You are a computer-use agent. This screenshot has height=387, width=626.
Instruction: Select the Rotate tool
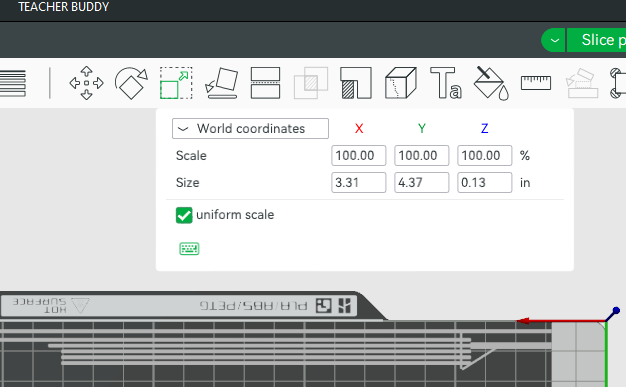point(131,83)
